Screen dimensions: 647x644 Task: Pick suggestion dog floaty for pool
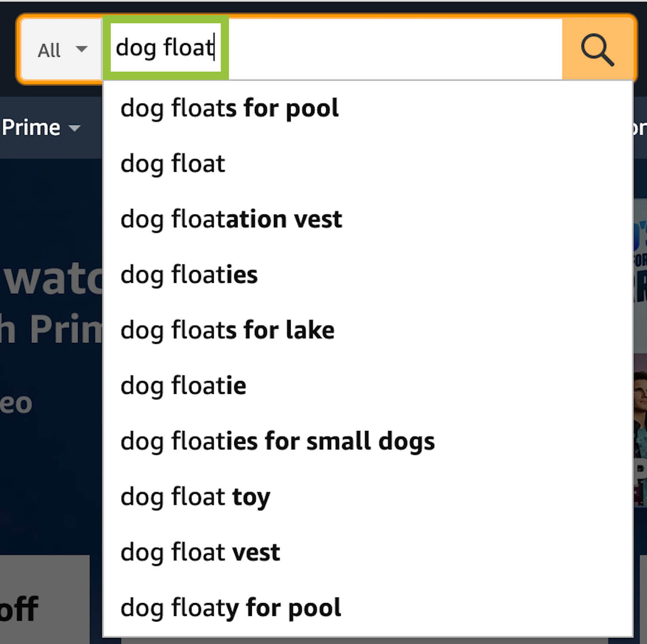pyautogui.click(x=367, y=608)
